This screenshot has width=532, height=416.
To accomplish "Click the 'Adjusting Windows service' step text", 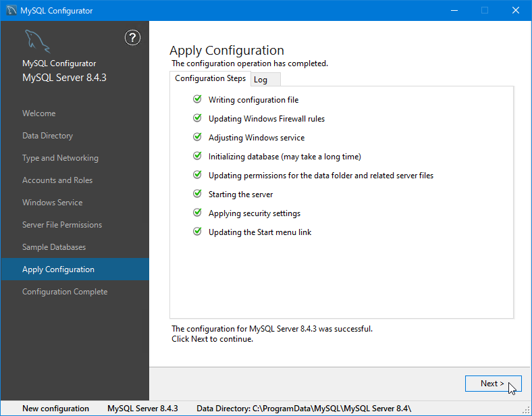I will click(257, 138).
